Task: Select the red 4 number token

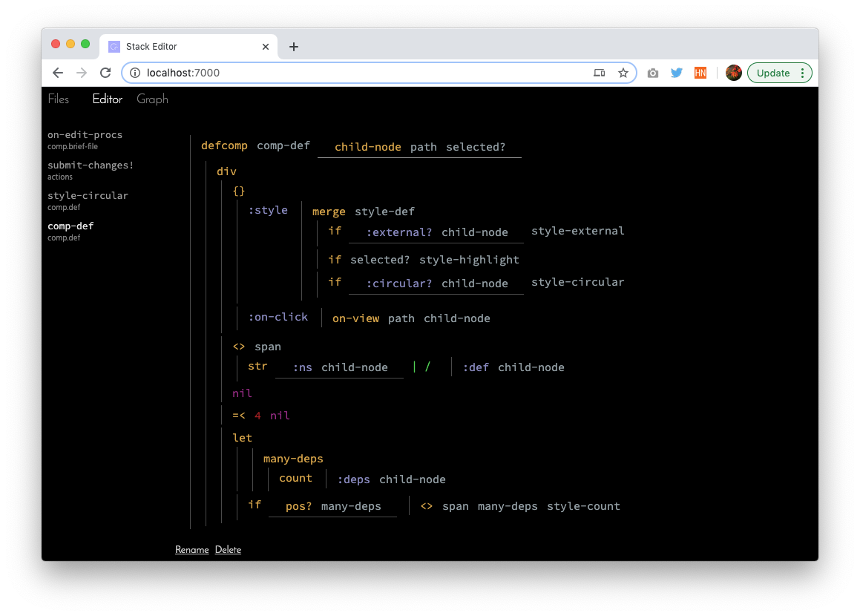Action: [257, 416]
